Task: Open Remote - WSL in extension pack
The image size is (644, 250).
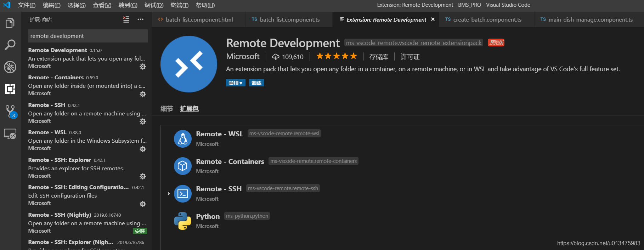Action: (x=219, y=134)
